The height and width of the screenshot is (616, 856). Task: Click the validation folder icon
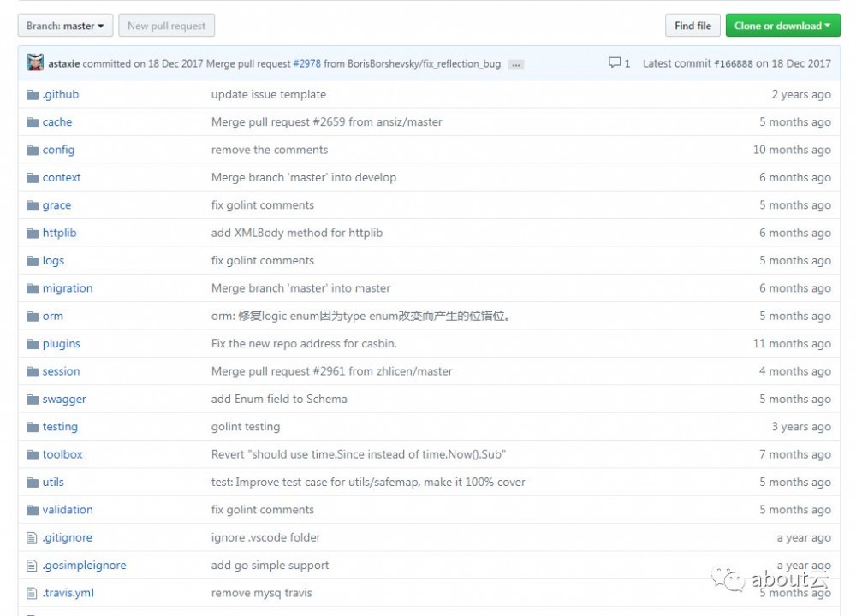[33, 511]
